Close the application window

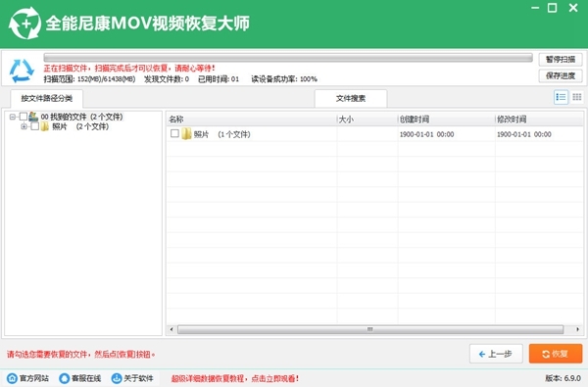pyautogui.click(x=573, y=8)
